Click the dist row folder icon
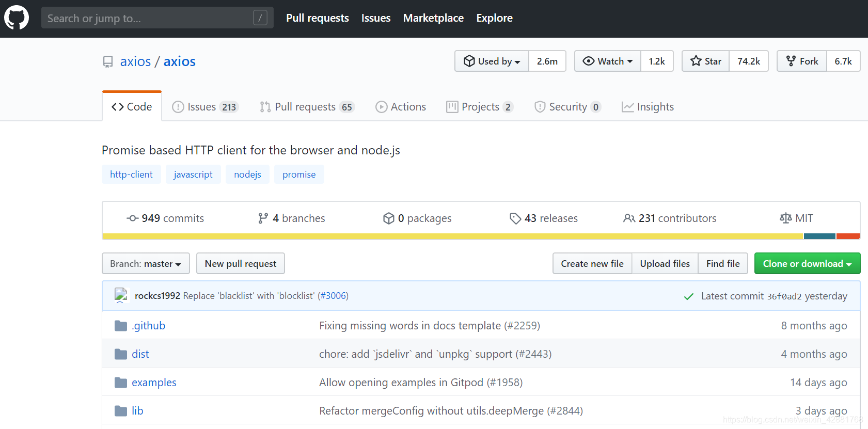This screenshot has width=868, height=429. pos(121,354)
